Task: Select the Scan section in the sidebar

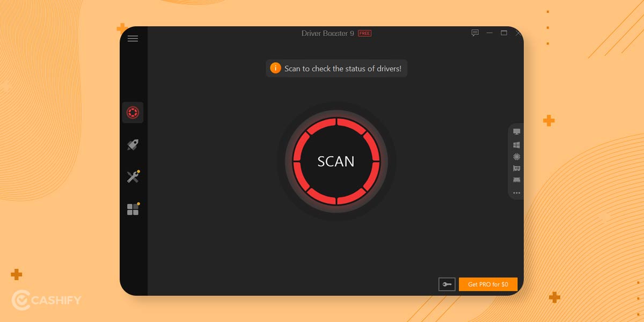Action: pos(133,112)
